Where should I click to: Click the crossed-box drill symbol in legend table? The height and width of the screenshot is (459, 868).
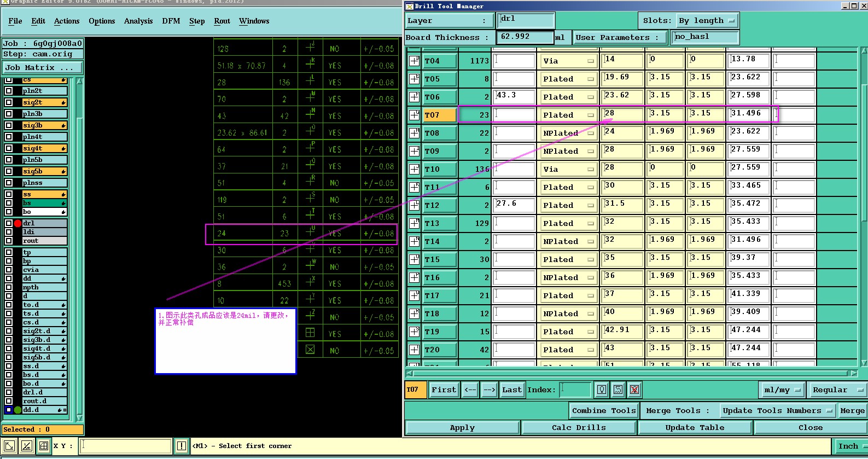pos(310,350)
